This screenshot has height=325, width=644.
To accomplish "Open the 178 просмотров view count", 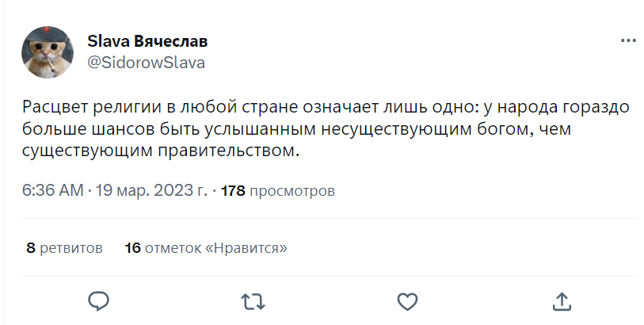I will pyautogui.click(x=276, y=191).
